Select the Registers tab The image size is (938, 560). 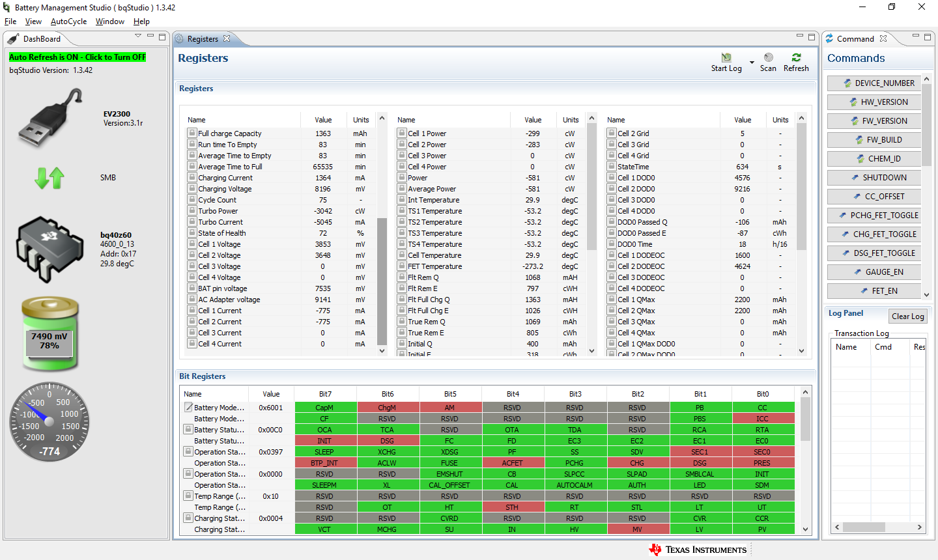[x=203, y=39]
